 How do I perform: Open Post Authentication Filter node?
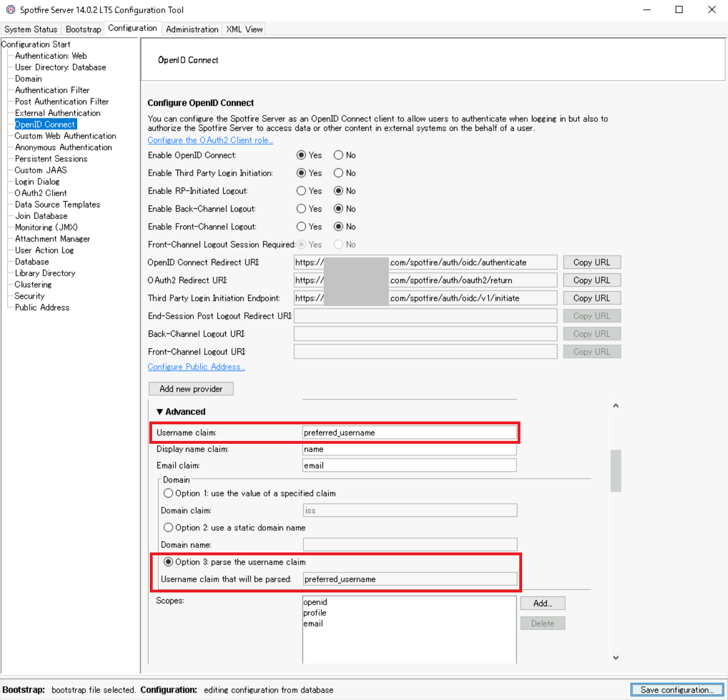click(x=62, y=101)
